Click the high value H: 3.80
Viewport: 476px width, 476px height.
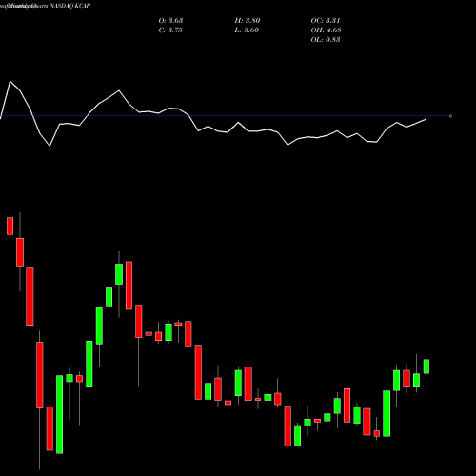pyautogui.click(x=248, y=21)
